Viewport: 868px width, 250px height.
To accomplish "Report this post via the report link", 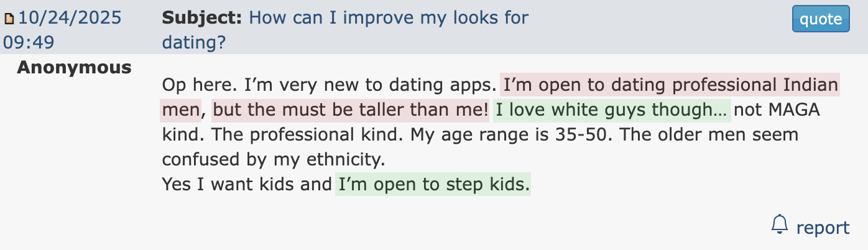I will tap(822, 228).
